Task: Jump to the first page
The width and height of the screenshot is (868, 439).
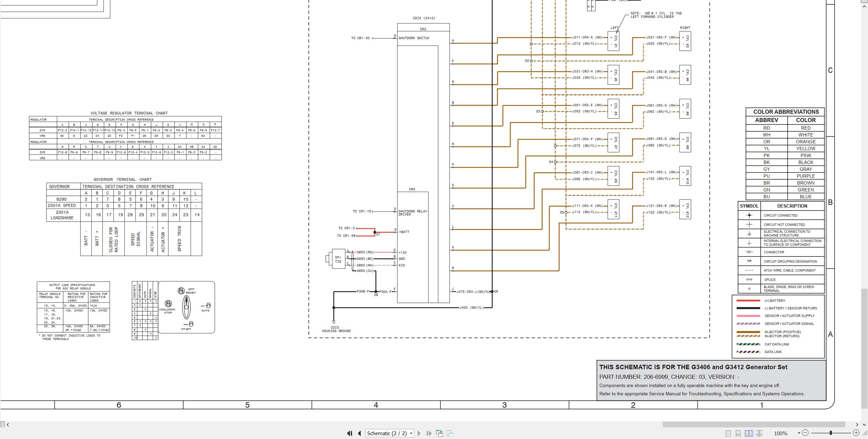Action: [349, 433]
